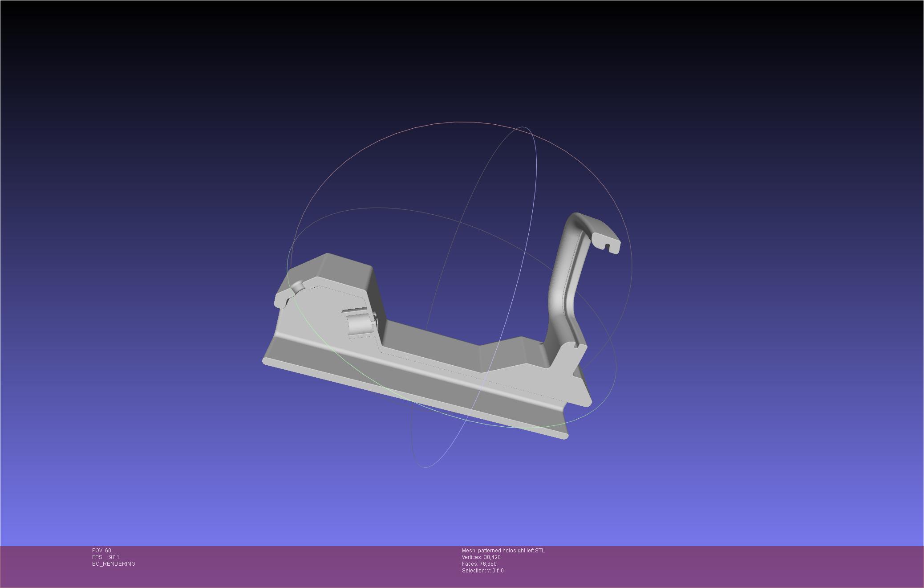Screen dimensions: 924x588
Task: Click the blue trackball arc's lowest point
Action: click(425, 467)
